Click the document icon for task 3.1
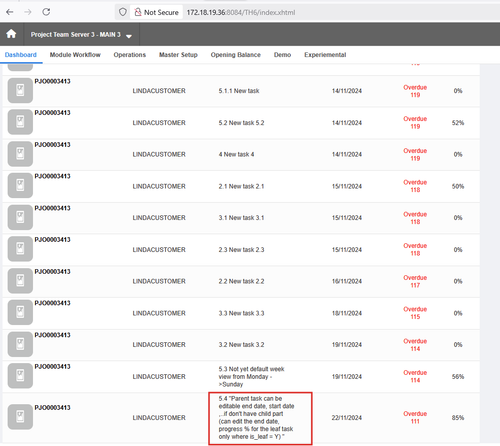500x446 pixels. pos(20,217)
